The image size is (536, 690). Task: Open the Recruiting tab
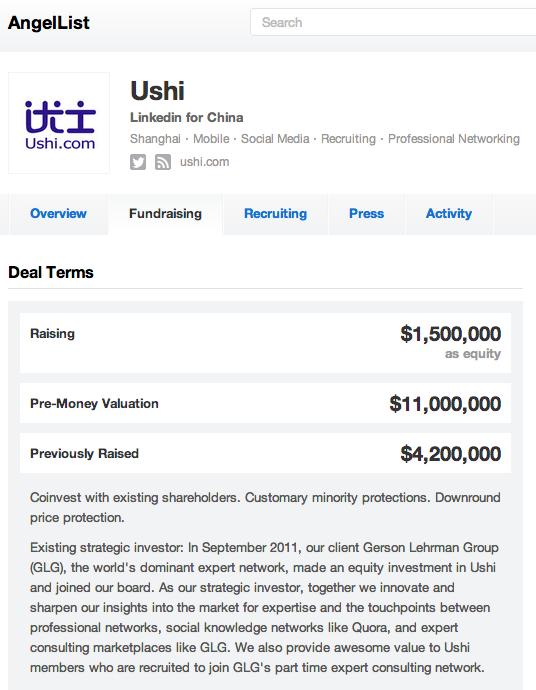[275, 214]
